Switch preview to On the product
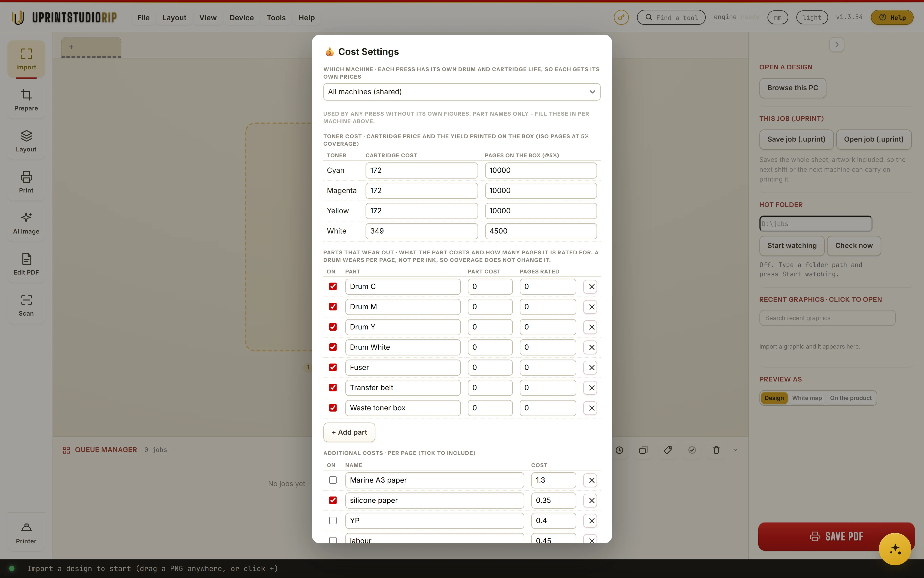This screenshot has height=578, width=924. pos(851,398)
